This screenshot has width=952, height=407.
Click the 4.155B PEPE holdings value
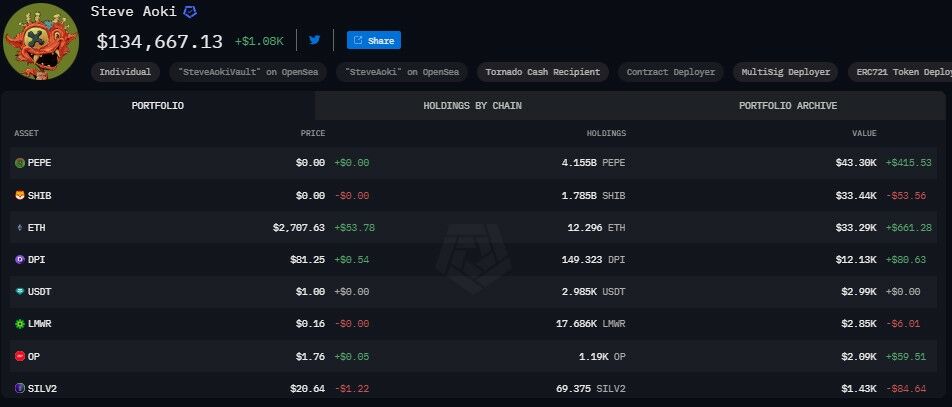click(x=593, y=163)
